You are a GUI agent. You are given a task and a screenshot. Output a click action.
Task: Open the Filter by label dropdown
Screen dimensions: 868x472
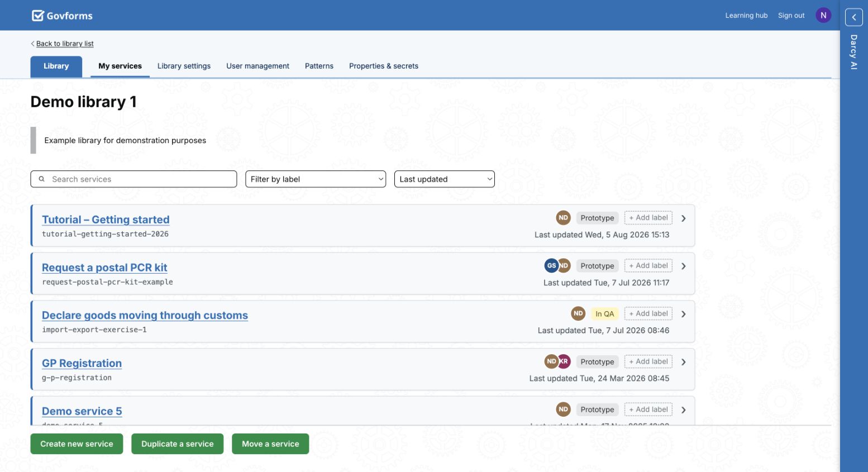click(316, 179)
